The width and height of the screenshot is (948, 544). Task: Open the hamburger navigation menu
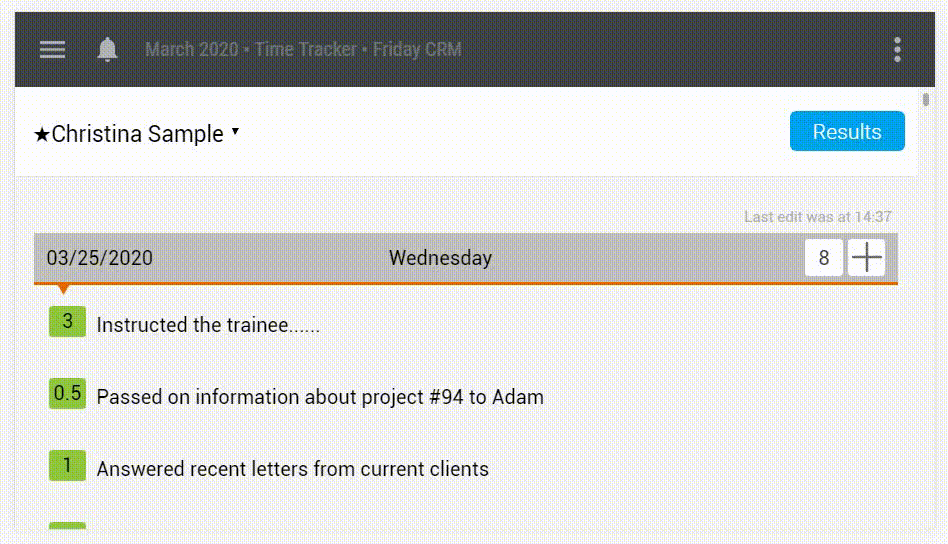pyautogui.click(x=53, y=50)
